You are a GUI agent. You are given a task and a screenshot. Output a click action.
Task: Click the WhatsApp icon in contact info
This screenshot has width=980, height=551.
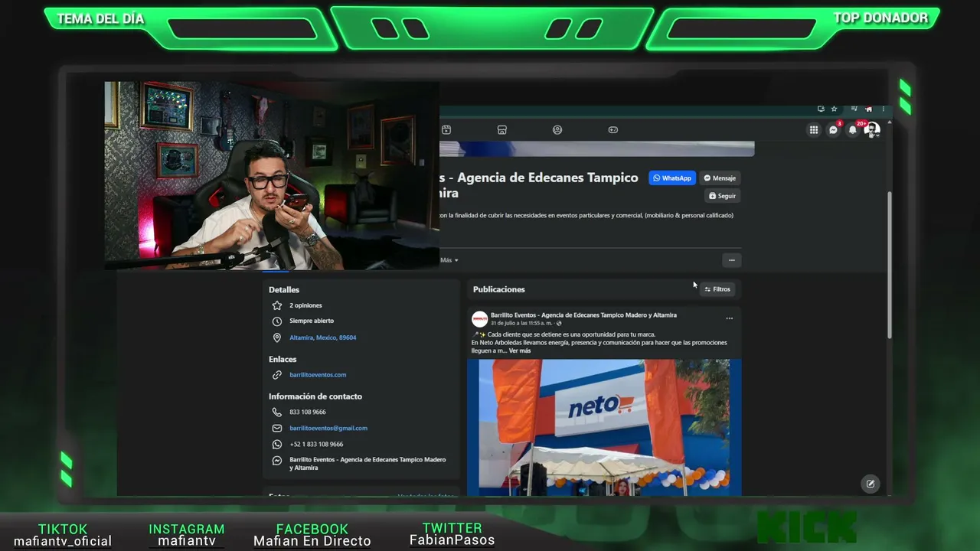pos(277,445)
